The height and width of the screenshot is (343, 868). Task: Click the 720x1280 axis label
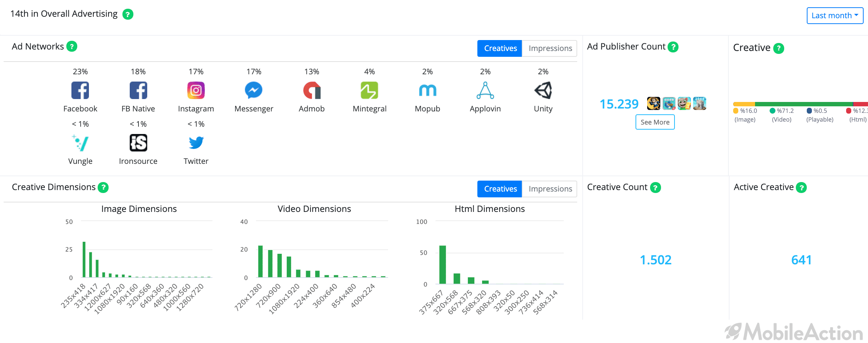(248, 297)
